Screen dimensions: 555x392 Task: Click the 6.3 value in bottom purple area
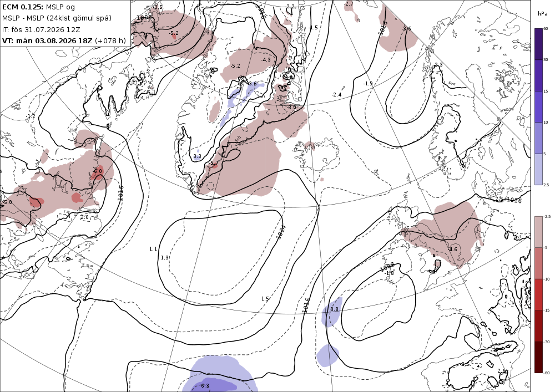pyautogui.click(x=204, y=386)
